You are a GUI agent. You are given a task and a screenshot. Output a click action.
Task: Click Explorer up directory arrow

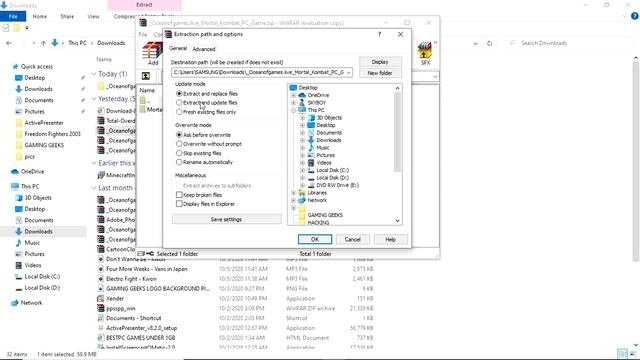tap(43, 43)
